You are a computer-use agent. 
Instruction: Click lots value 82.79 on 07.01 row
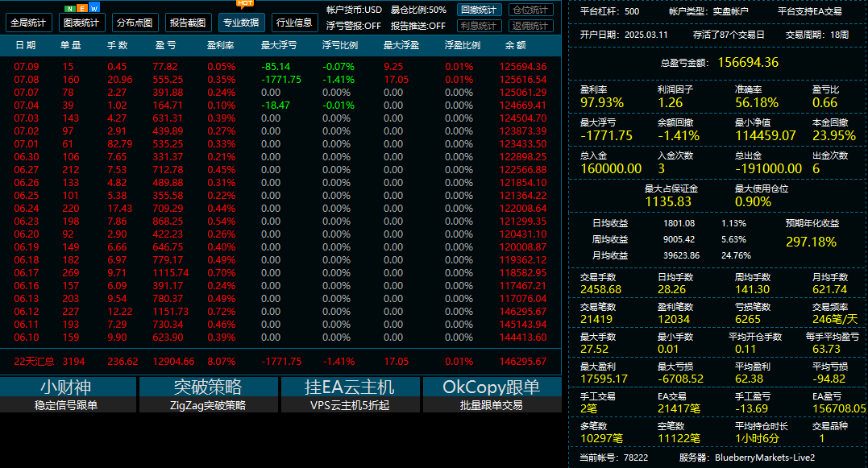[119, 144]
